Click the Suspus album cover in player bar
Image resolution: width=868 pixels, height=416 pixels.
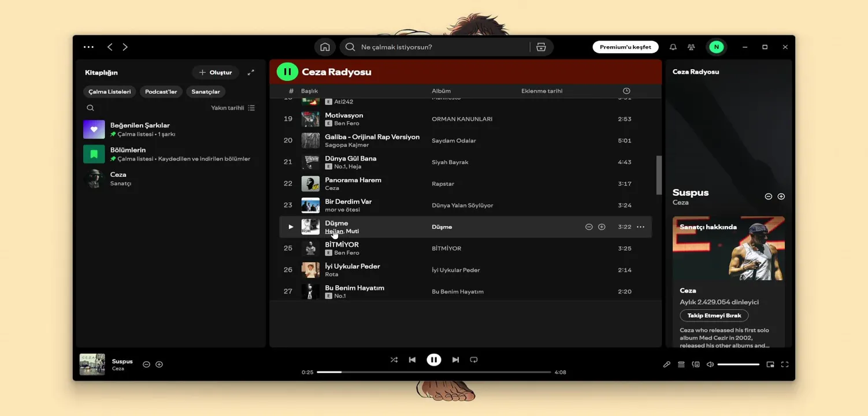pos(92,365)
